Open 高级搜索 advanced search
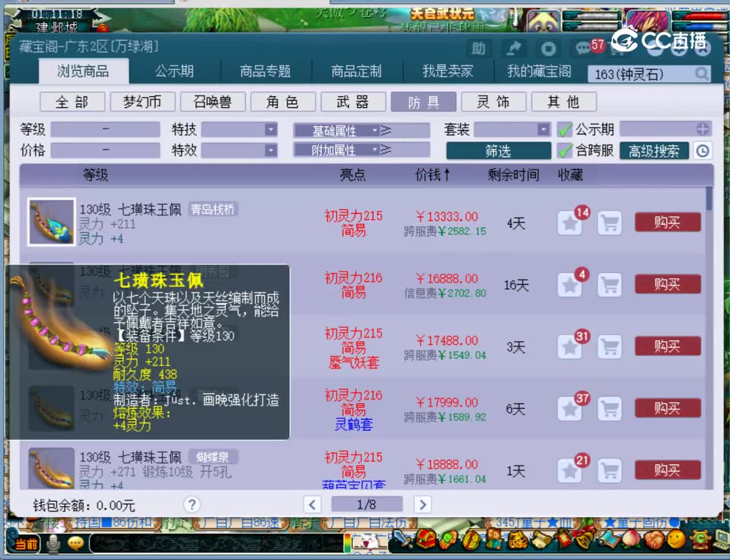The width and height of the screenshot is (730, 560). pos(654,151)
